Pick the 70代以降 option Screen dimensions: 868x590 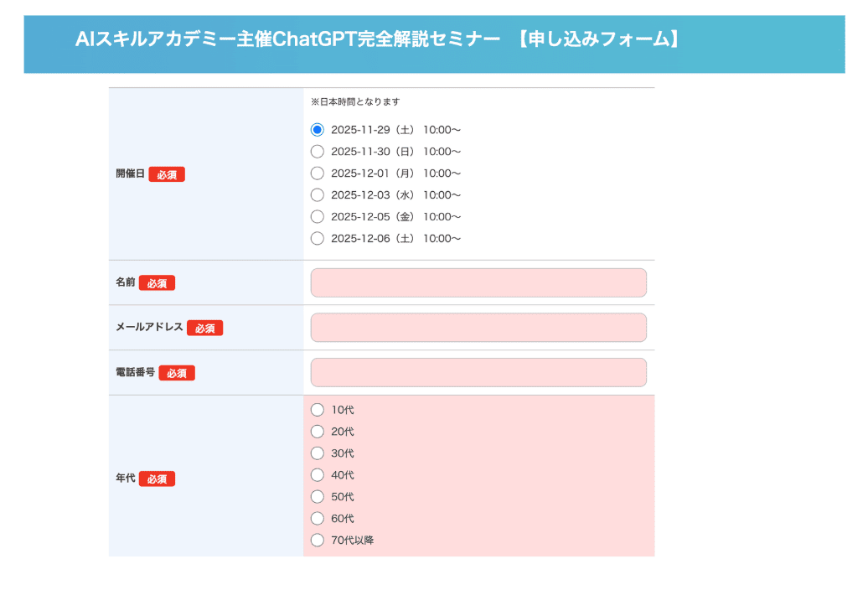click(318, 541)
